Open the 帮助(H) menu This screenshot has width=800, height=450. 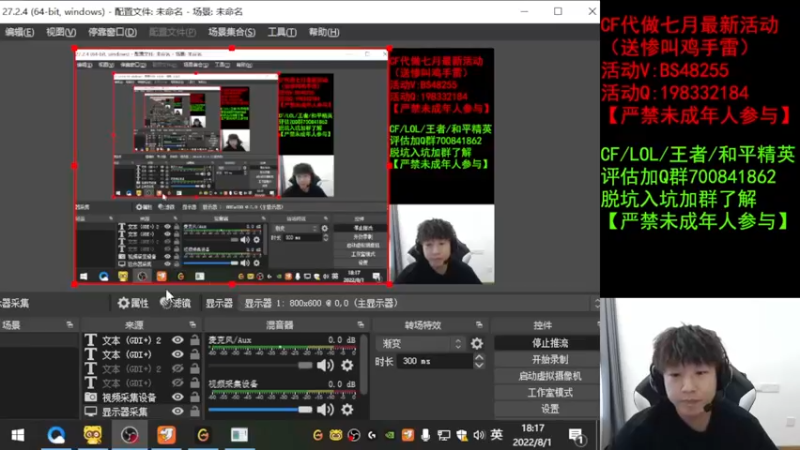tap(323, 32)
